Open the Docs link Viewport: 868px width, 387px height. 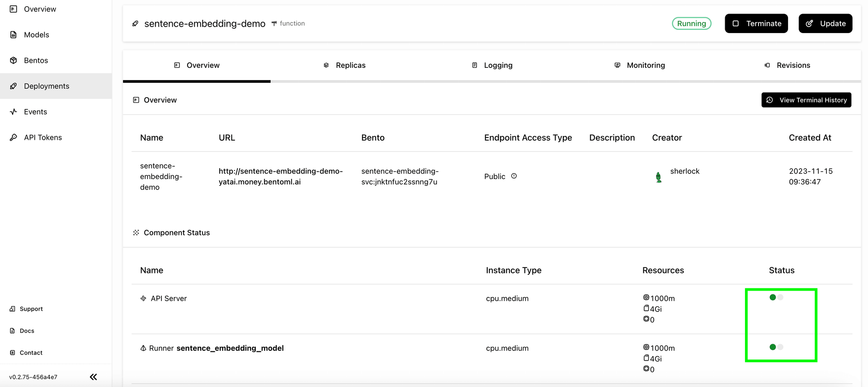pos(27,331)
